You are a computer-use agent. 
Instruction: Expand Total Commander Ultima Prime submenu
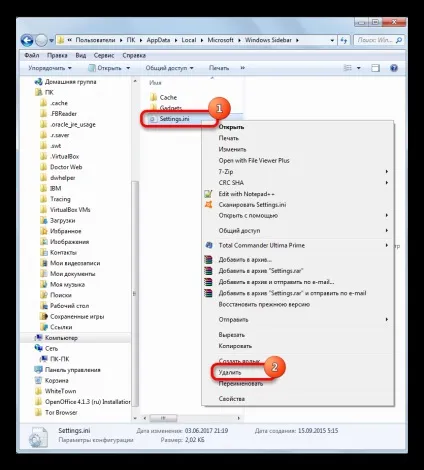[x=298, y=245]
